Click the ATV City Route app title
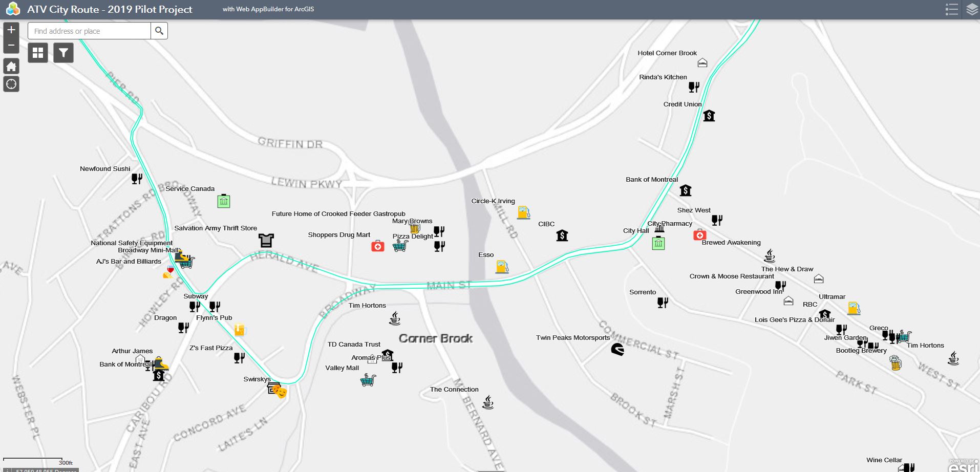Image resolution: width=980 pixels, height=472 pixels. coord(110,9)
